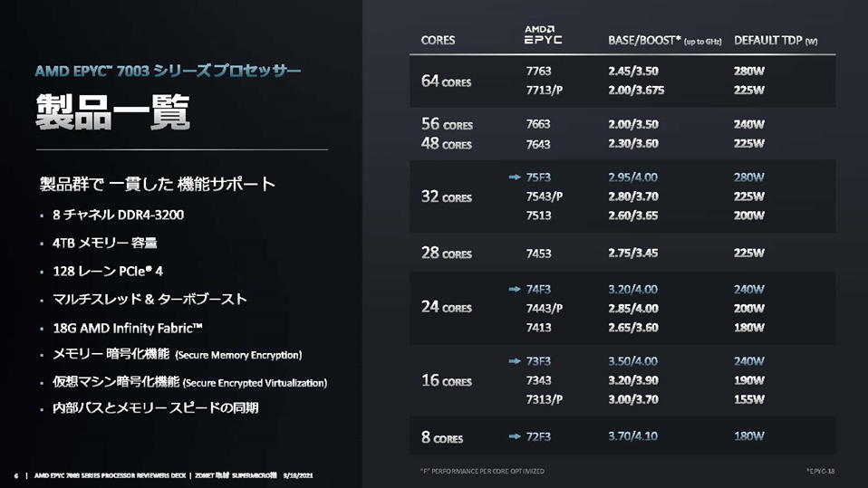Click the arrow icon beside 75F3

pyautogui.click(x=514, y=177)
